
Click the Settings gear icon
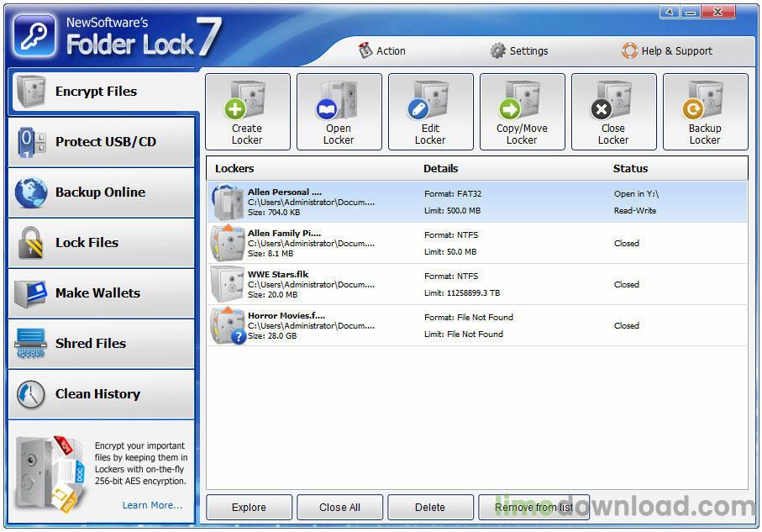pos(497,50)
